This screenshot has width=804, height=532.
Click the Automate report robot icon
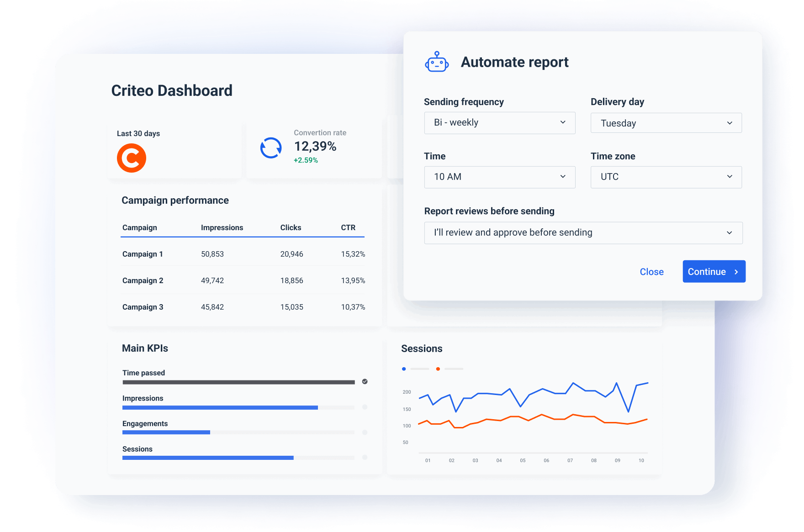pos(437,62)
